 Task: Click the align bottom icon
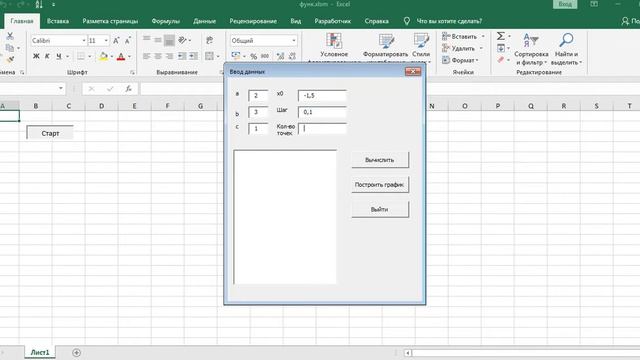tap(169, 40)
